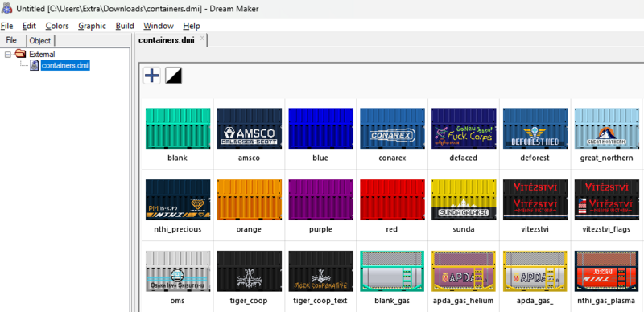Viewport: 644px width, 312px height.
Task: Collapse the External folder tree node
Action: [8, 54]
